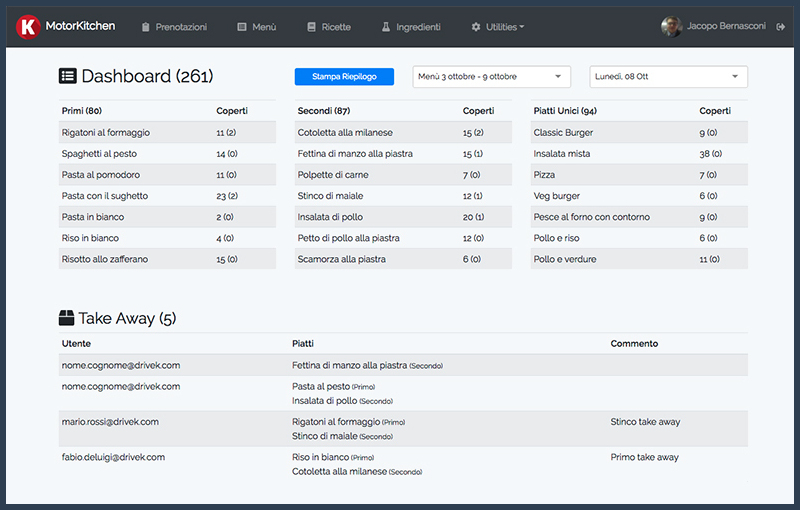This screenshot has width=800, height=510.
Task: Click the Dashboard list icon in the heading
Action: click(68, 76)
